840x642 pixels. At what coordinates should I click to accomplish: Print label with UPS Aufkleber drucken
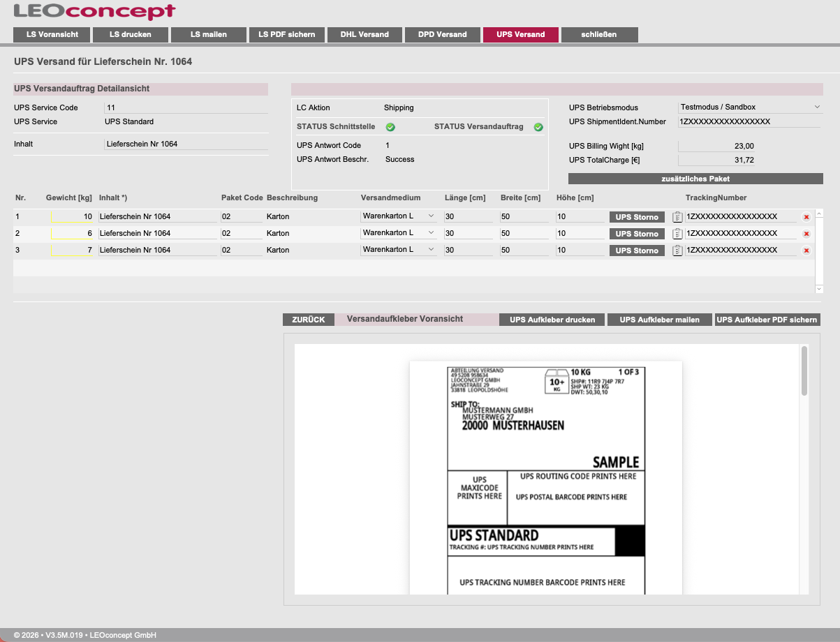552,320
